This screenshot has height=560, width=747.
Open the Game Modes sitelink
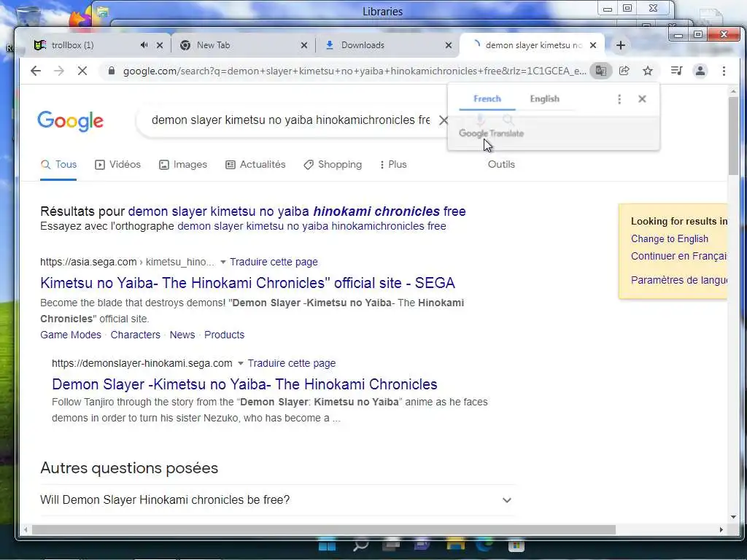pyautogui.click(x=71, y=335)
